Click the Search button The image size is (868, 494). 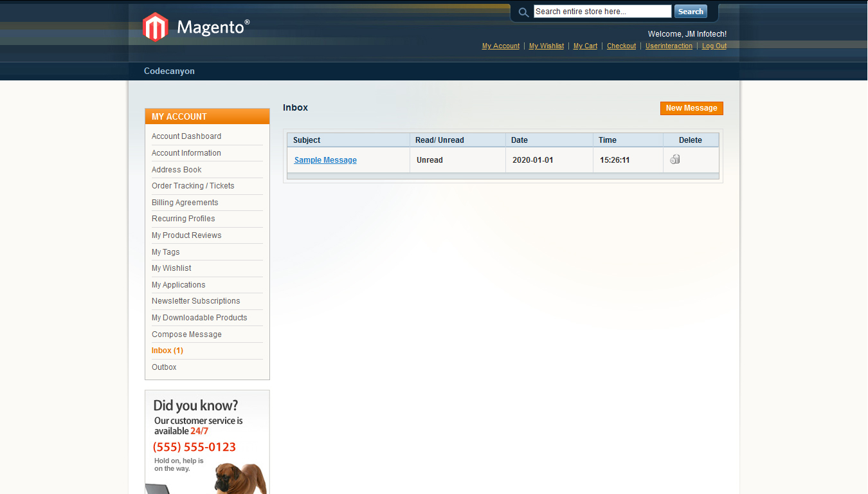691,12
